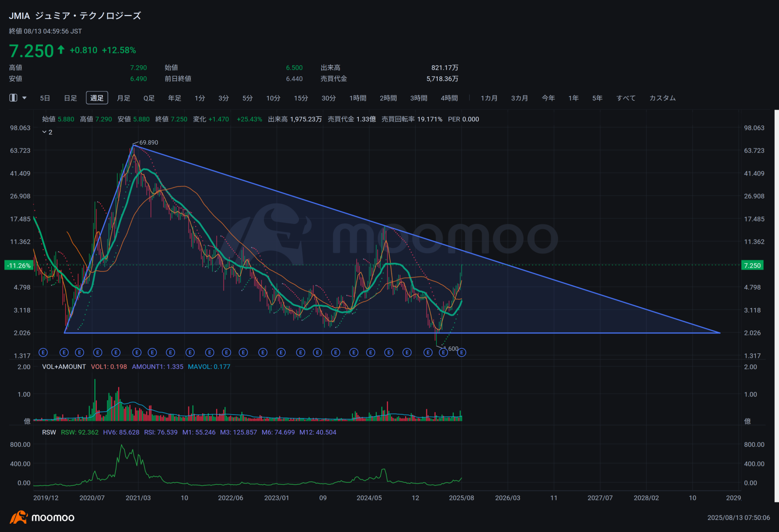Image resolution: width=779 pixels, height=532 pixels.
Task: Click the first earnings E marker
Action: [43, 352]
